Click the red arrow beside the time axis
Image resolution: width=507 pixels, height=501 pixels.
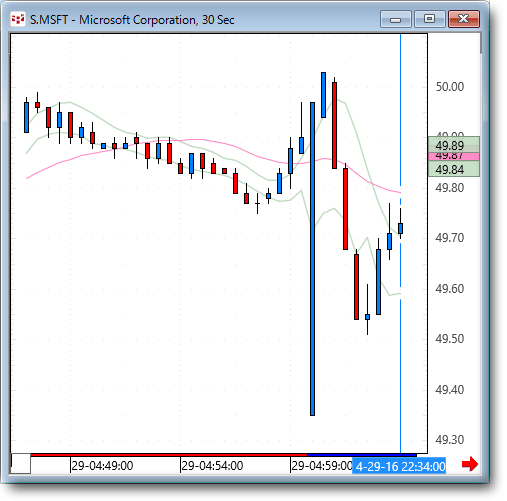pos(470,464)
